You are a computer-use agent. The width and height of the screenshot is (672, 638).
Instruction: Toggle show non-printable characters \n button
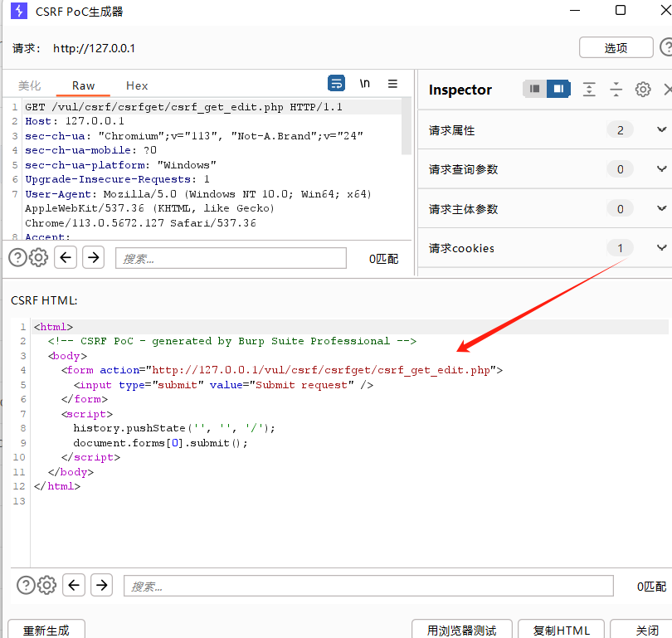pyautogui.click(x=365, y=84)
